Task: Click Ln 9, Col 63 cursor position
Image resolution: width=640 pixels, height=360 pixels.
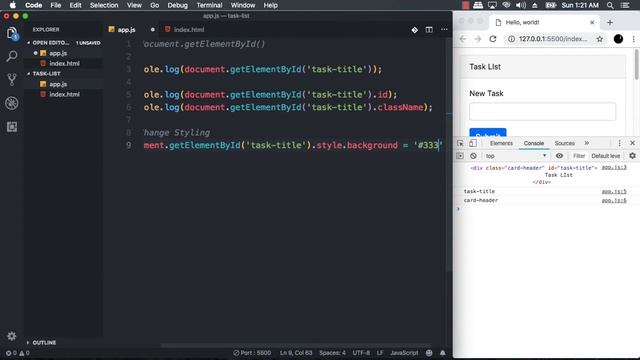Action: (296, 353)
